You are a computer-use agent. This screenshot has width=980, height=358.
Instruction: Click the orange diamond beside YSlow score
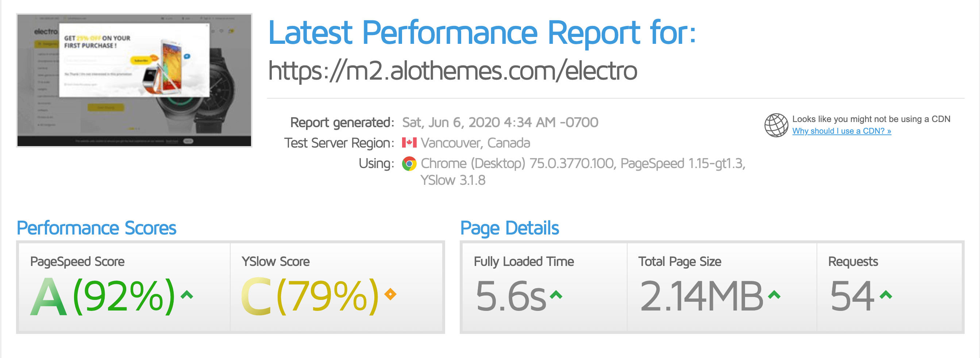(x=390, y=294)
